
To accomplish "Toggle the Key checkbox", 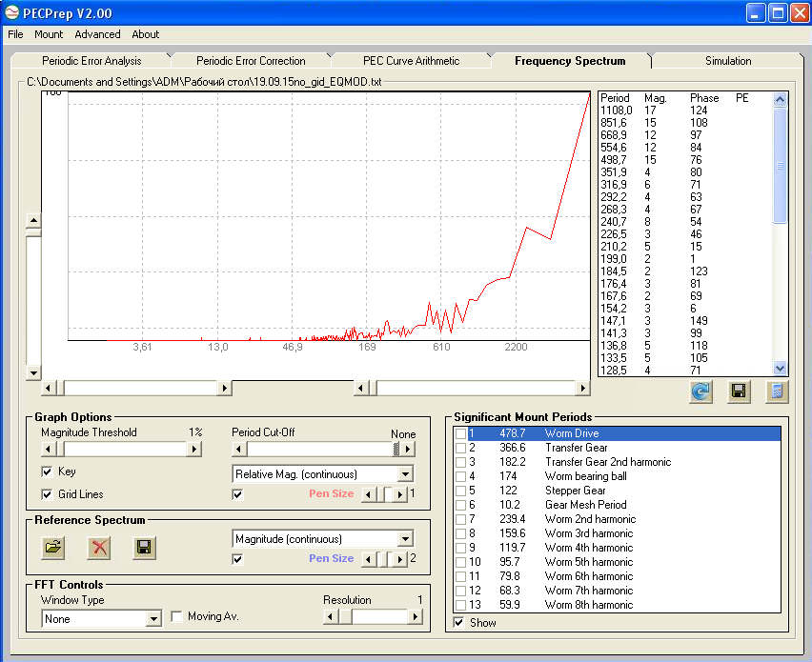I will [x=47, y=471].
